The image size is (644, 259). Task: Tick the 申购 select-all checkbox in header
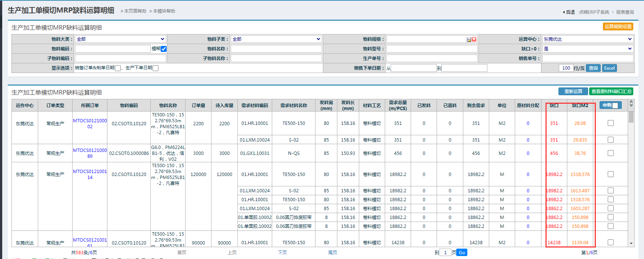click(x=615, y=106)
